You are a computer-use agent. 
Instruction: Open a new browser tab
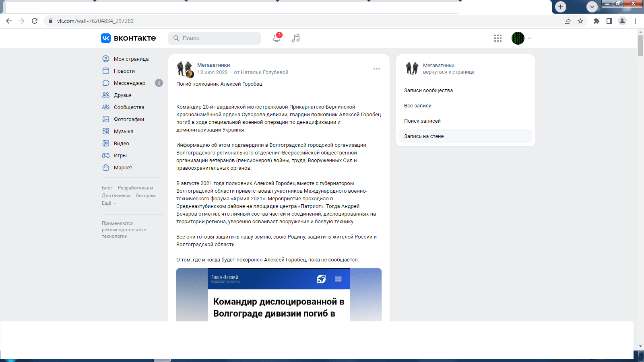coord(561,6)
